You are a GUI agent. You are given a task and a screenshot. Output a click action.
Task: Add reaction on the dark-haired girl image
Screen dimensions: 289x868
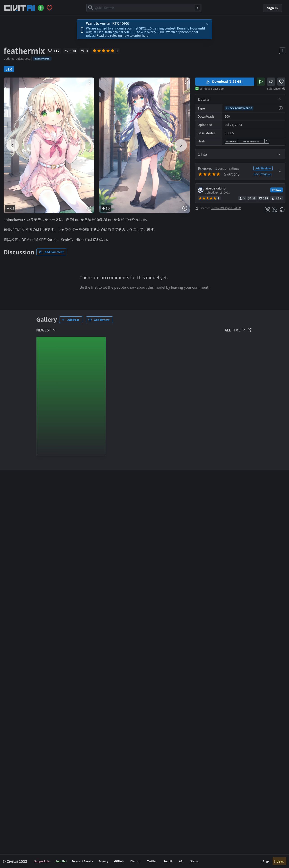tap(106, 208)
